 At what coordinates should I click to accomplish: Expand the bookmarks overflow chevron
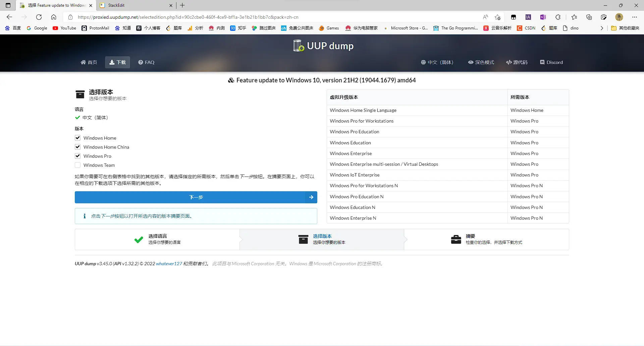point(602,28)
